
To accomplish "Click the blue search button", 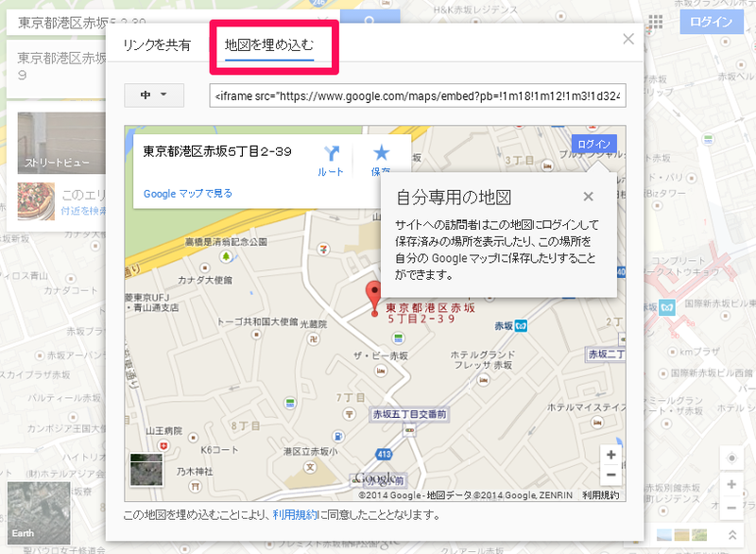I will [x=369, y=19].
